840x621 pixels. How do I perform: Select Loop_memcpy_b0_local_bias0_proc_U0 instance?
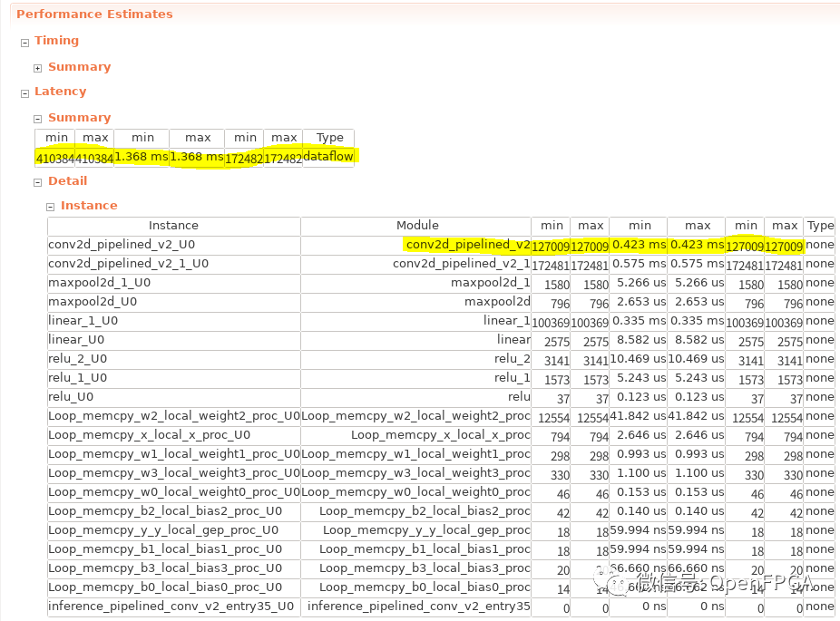coord(173,587)
